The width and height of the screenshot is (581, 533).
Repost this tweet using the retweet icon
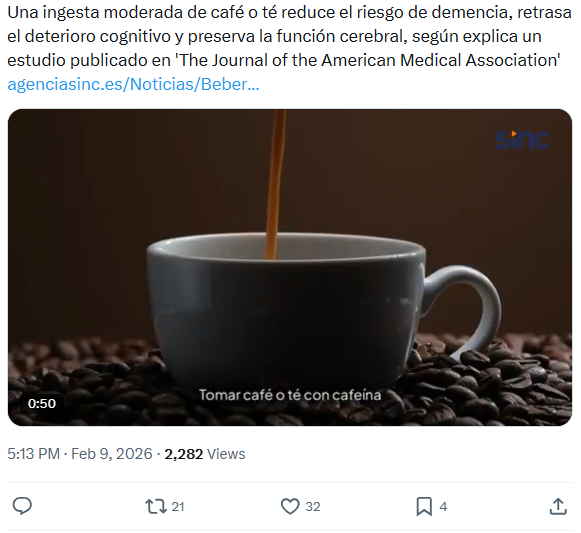click(x=156, y=506)
